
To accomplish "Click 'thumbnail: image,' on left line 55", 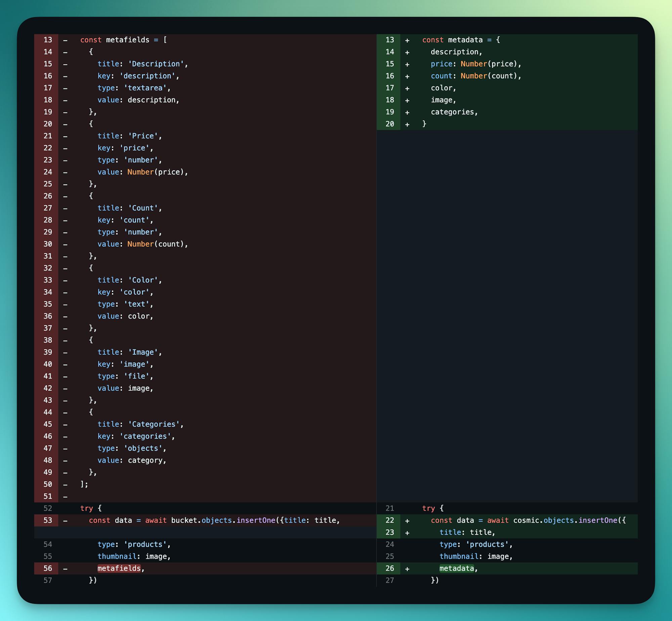I will tap(134, 556).
